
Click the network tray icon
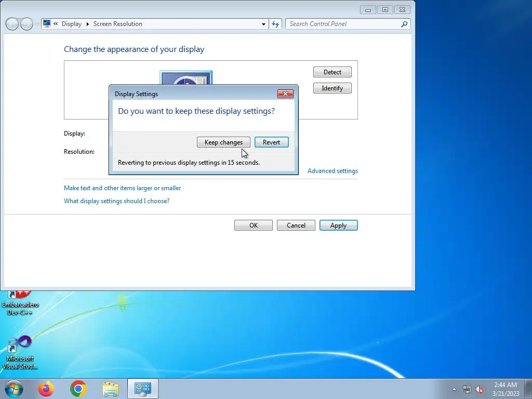point(467,390)
